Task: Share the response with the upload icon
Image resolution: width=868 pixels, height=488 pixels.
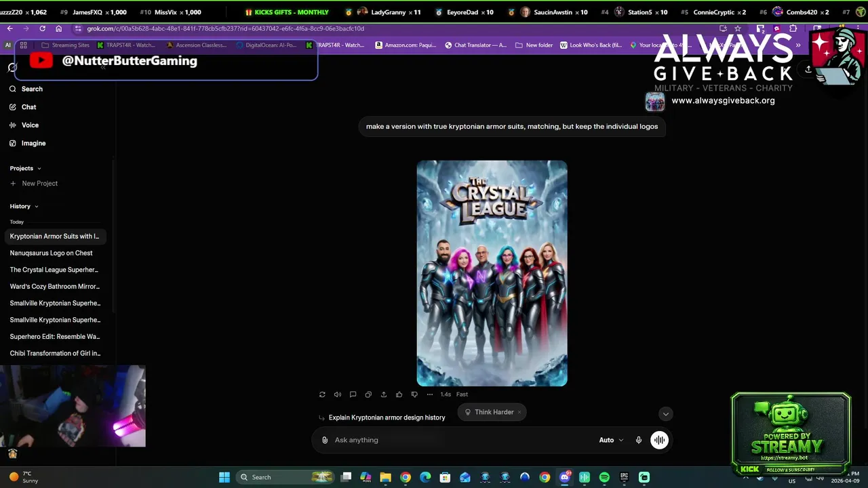Action: (384, 394)
